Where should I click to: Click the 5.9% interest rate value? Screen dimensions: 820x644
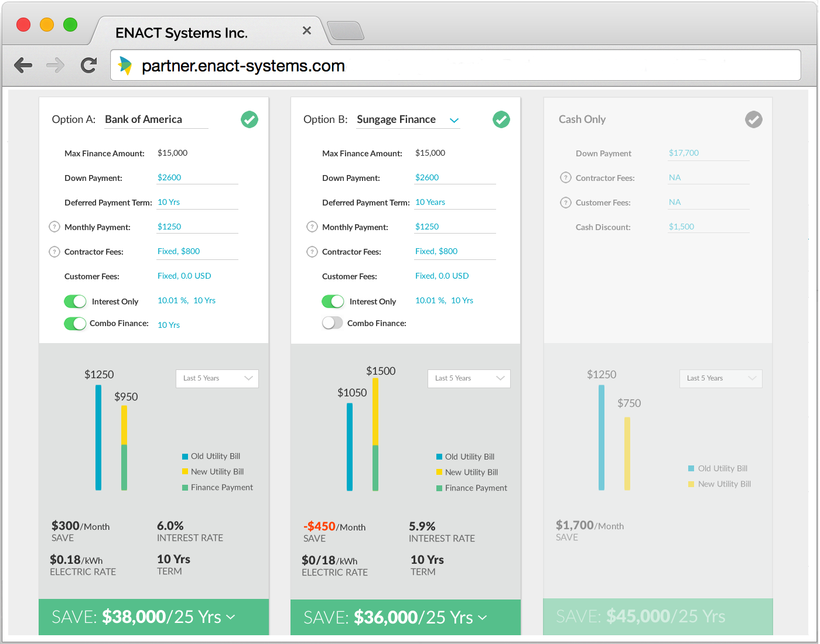[x=422, y=526]
